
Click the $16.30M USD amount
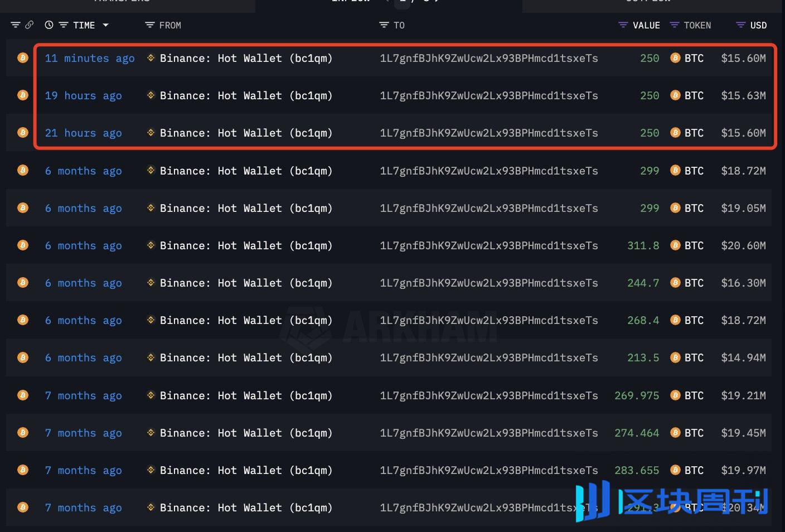coord(743,283)
